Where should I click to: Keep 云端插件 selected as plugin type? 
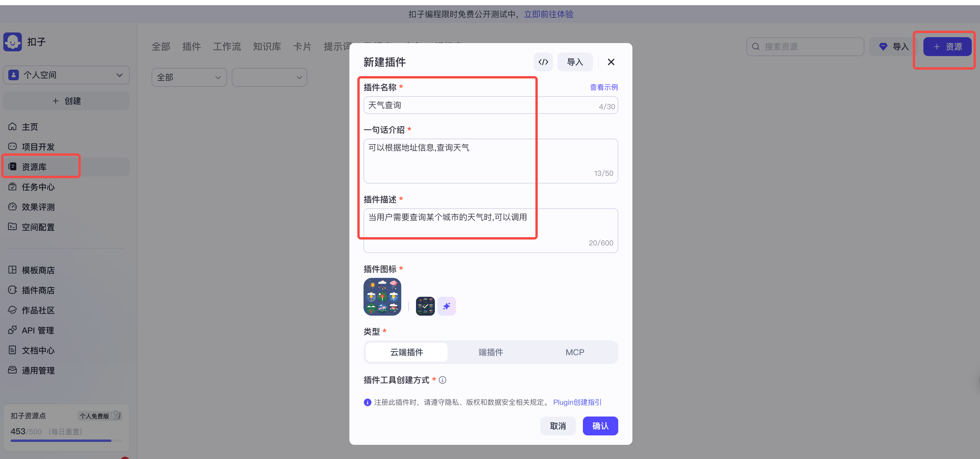pos(406,352)
